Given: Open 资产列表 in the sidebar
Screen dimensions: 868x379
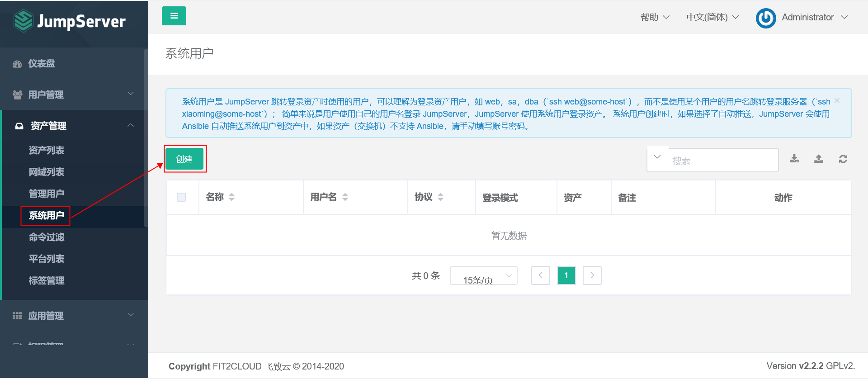Looking at the screenshot, I should pyautogui.click(x=47, y=150).
